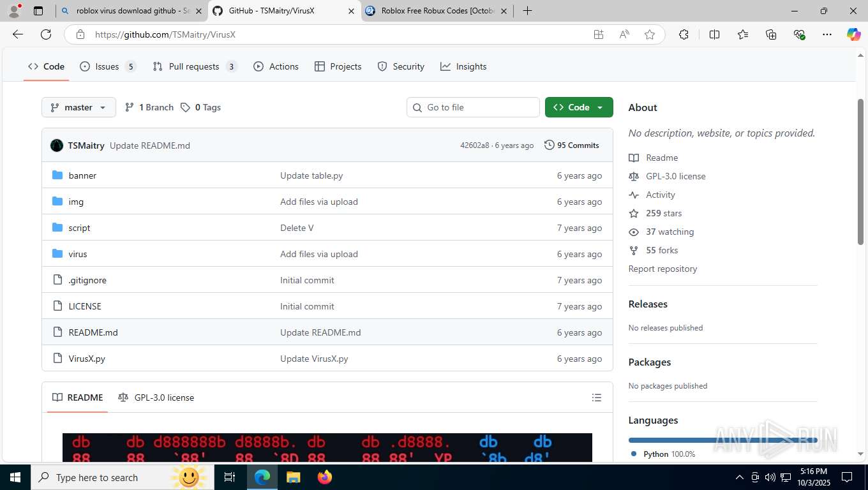
Task: Launch Firefox from the taskbar
Action: click(x=324, y=477)
